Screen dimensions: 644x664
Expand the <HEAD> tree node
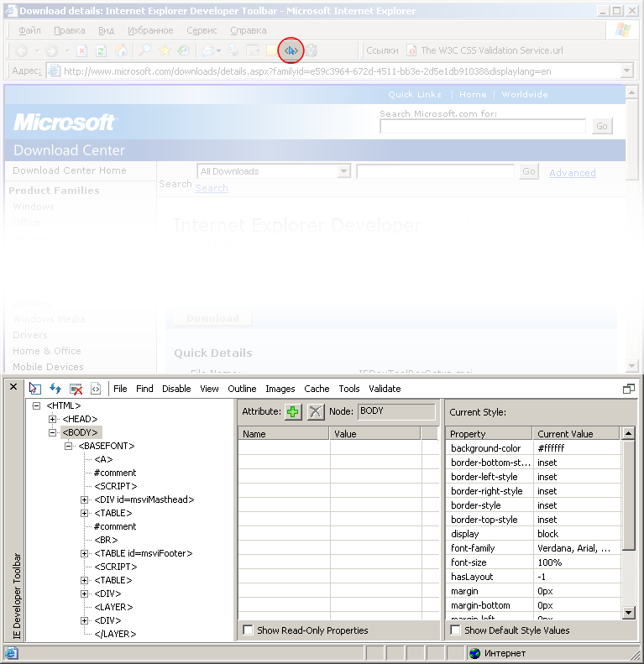tap(53, 419)
